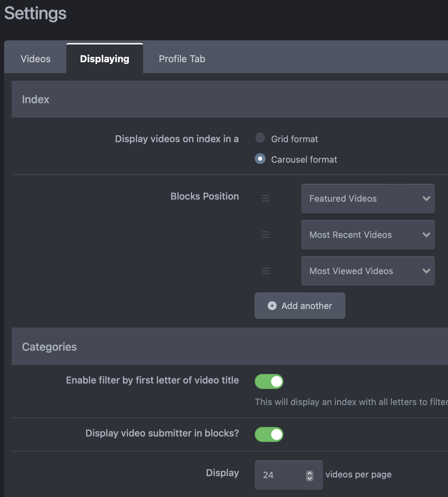Open the Most Recent Videos dropdown
The height and width of the screenshot is (497, 448).
point(368,235)
